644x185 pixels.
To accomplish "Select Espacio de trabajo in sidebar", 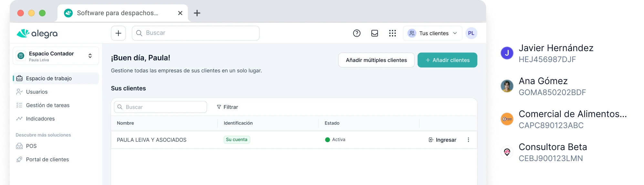I will [x=56, y=79].
